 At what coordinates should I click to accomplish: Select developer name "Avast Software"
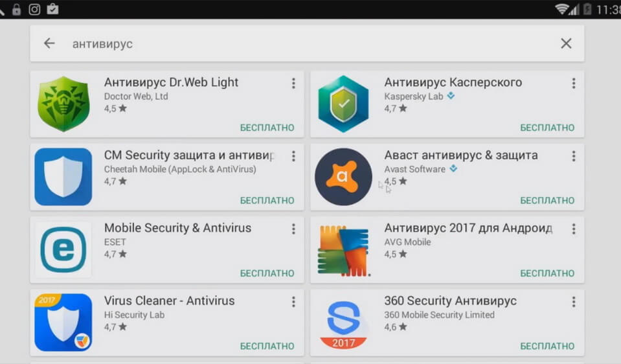(x=414, y=169)
